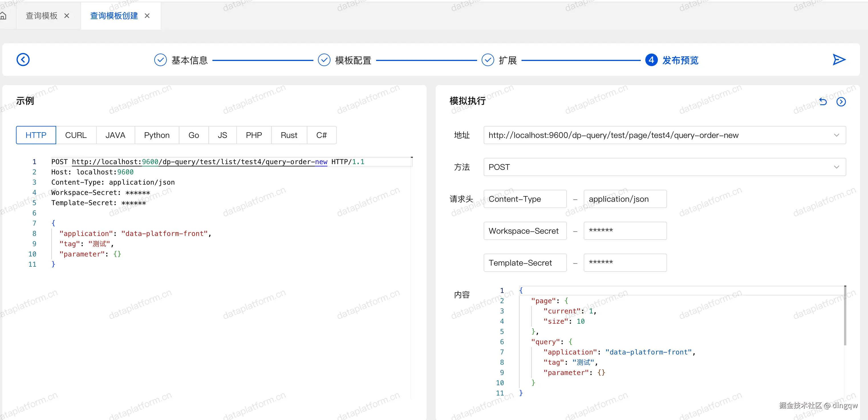The width and height of the screenshot is (868, 420).
Task: Click the Workspace-Secret value input field
Action: pyautogui.click(x=625, y=231)
